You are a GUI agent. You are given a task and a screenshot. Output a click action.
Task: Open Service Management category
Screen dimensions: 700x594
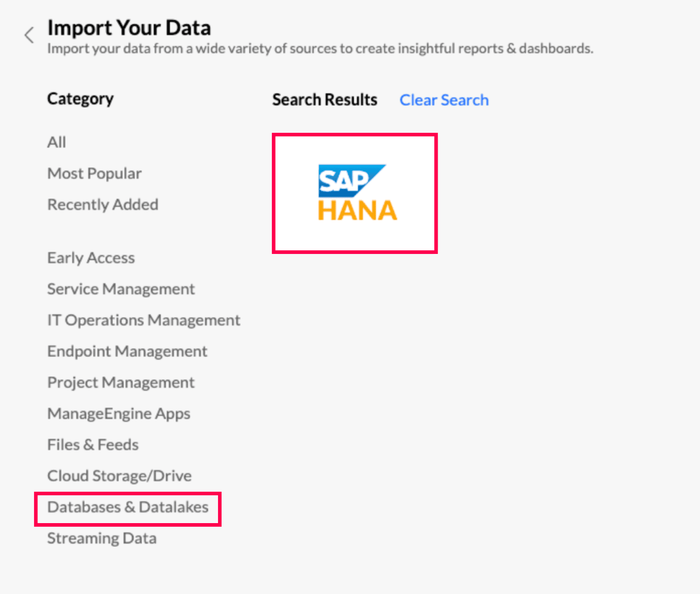coord(121,289)
